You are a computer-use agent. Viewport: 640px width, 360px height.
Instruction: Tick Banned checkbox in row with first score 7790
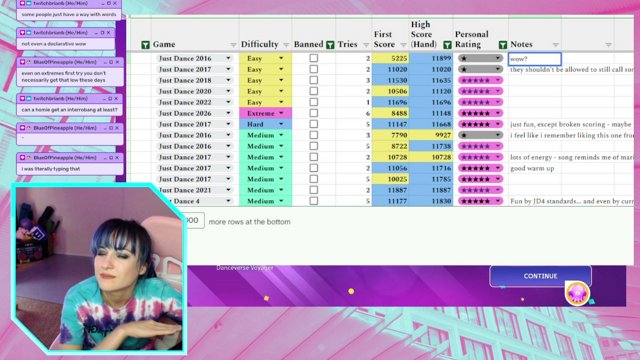[x=313, y=135]
